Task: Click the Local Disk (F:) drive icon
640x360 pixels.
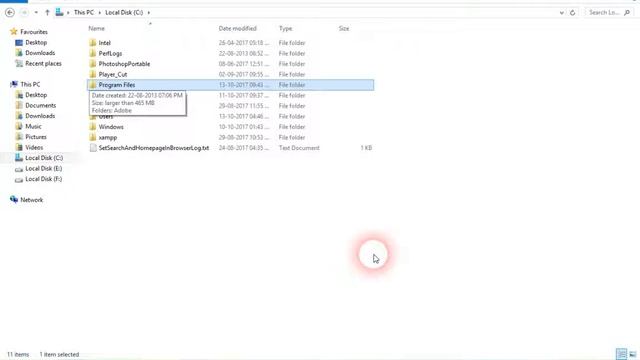Action: pos(19,180)
